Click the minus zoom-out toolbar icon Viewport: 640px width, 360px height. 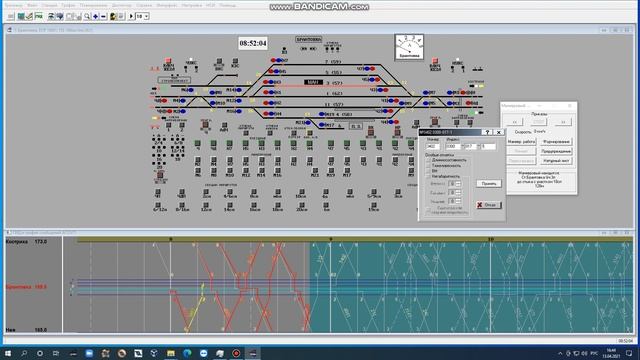(103, 16)
